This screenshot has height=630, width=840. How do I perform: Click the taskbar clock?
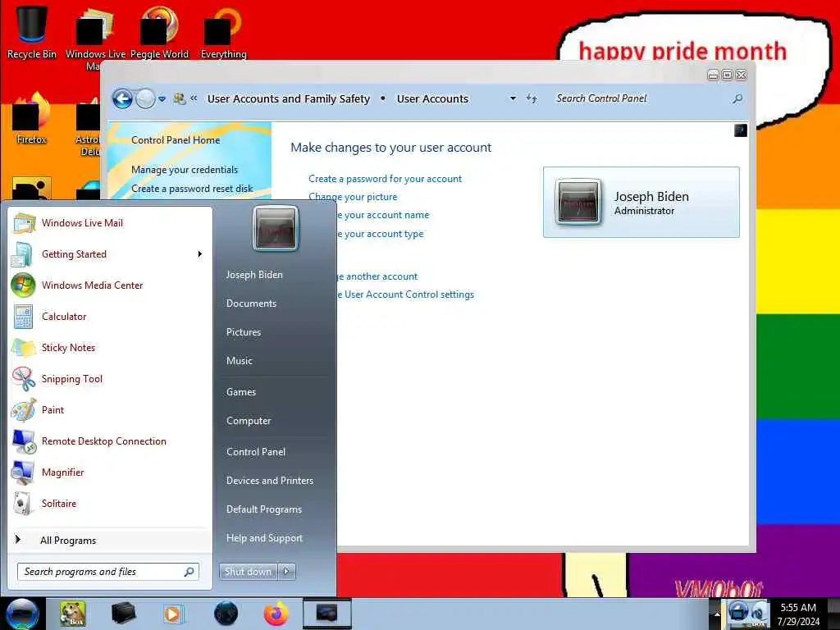pyautogui.click(x=798, y=614)
